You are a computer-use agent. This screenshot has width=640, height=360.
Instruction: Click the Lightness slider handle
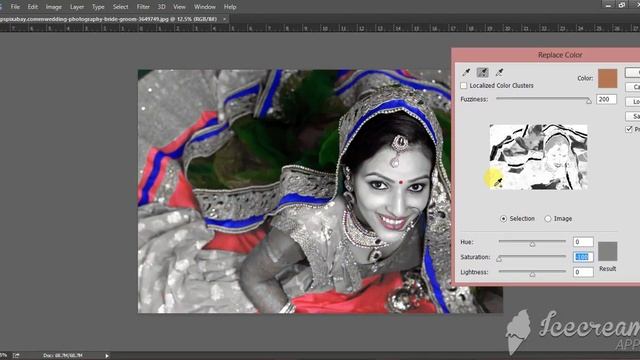(532, 274)
